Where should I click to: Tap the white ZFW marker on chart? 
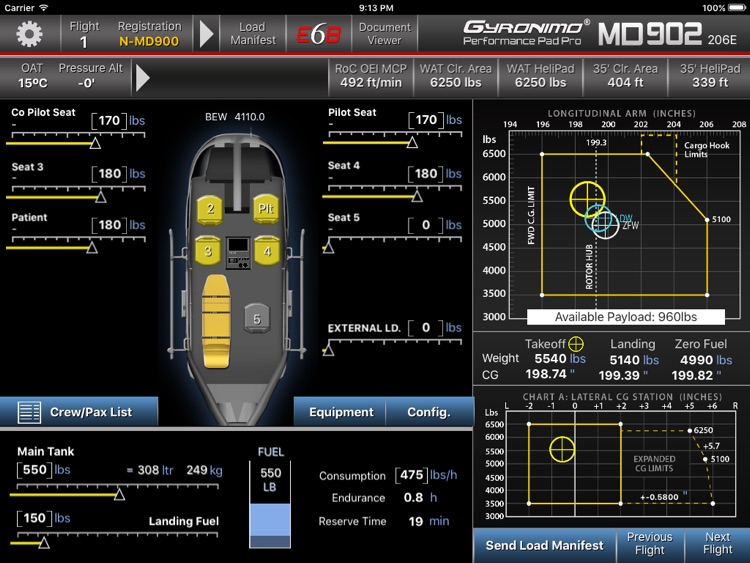pos(605,224)
